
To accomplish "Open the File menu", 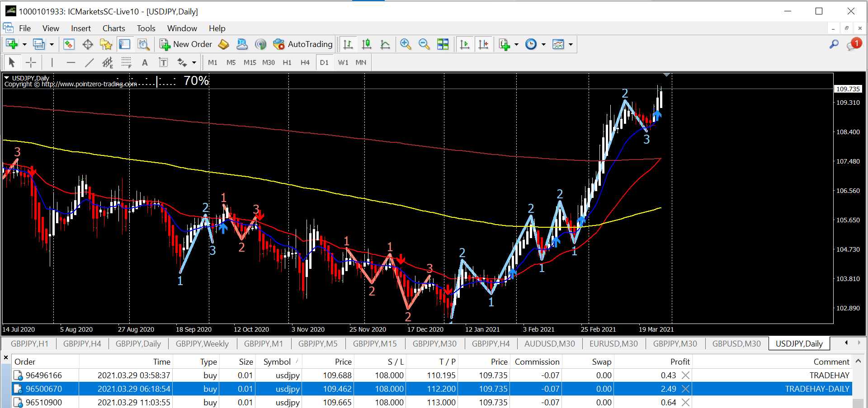I will (25, 28).
